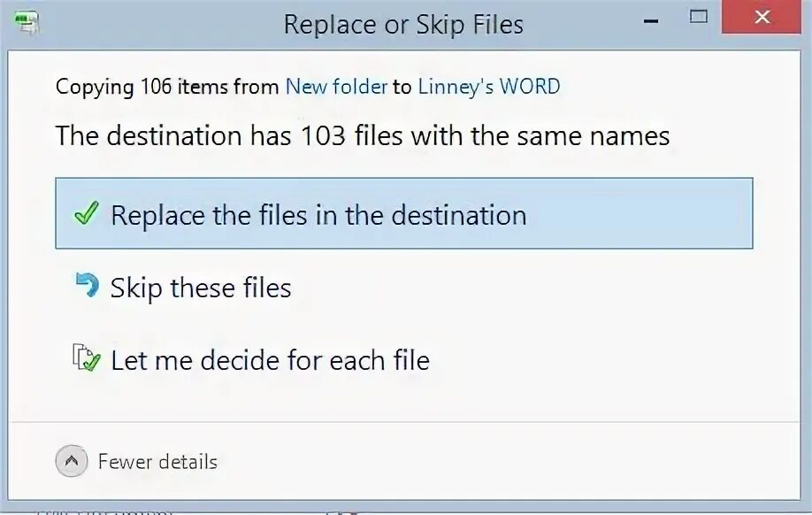Choose Let me decide for each file
Screen dimensions: 812x515
[271, 360]
